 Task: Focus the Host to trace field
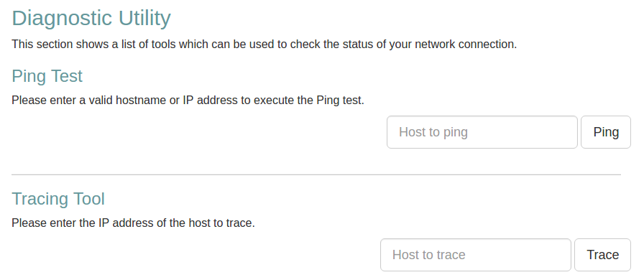pos(476,255)
